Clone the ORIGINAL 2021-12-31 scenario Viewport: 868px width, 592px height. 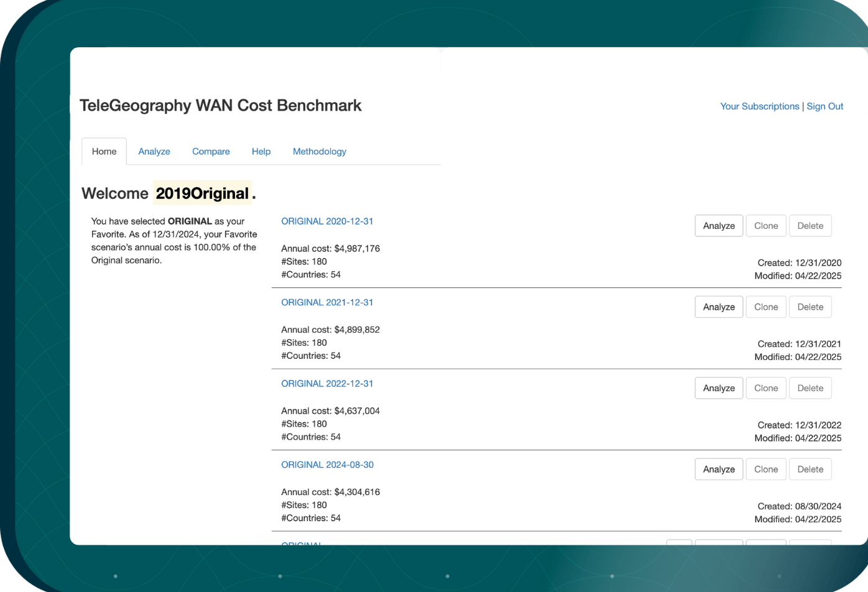coord(765,307)
